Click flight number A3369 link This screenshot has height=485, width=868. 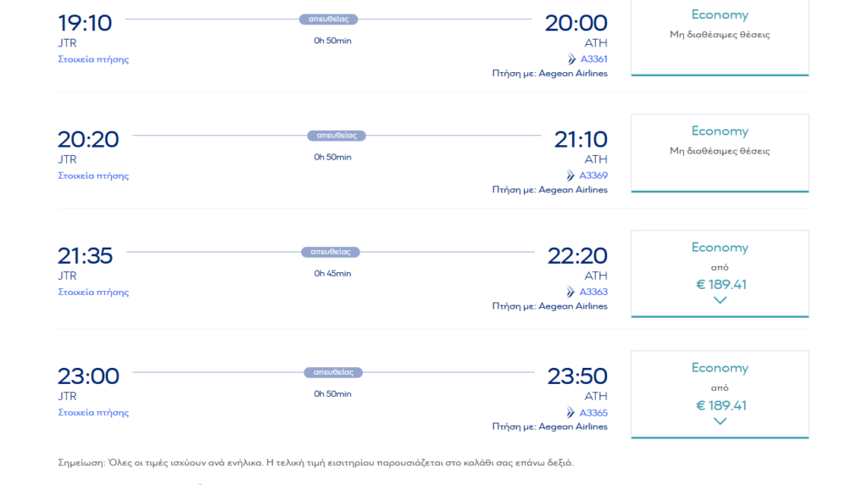click(593, 176)
